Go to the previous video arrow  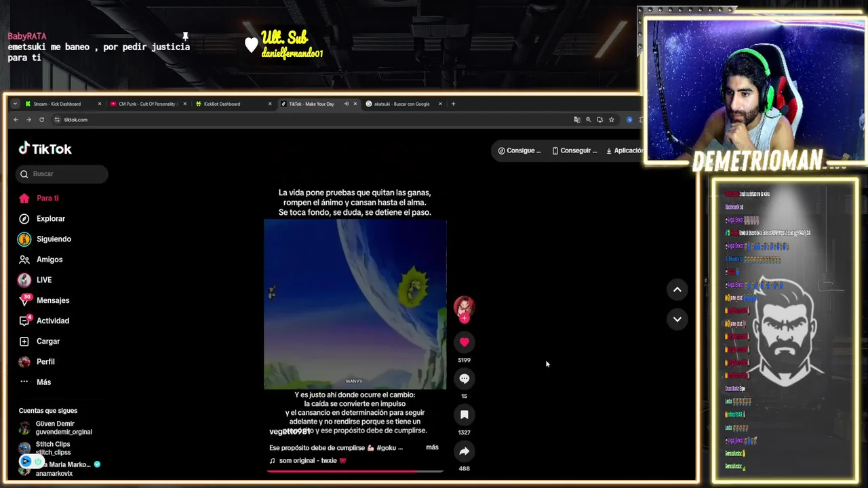pyautogui.click(x=677, y=289)
